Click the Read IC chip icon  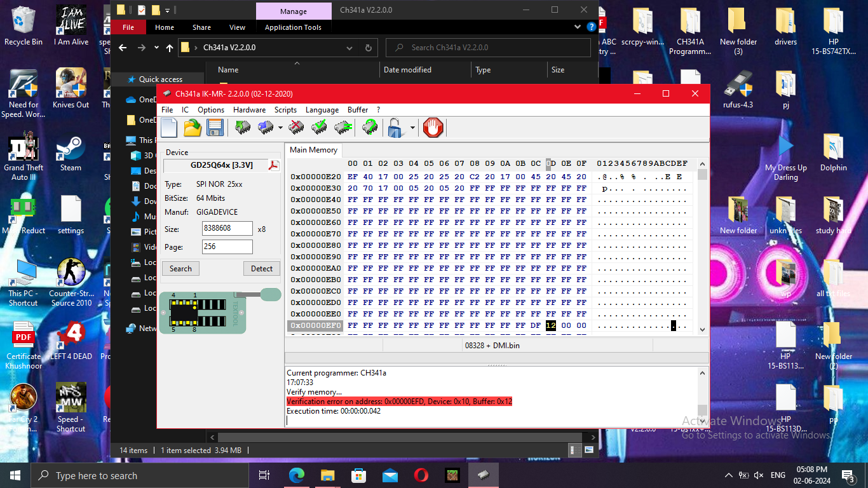coord(243,128)
